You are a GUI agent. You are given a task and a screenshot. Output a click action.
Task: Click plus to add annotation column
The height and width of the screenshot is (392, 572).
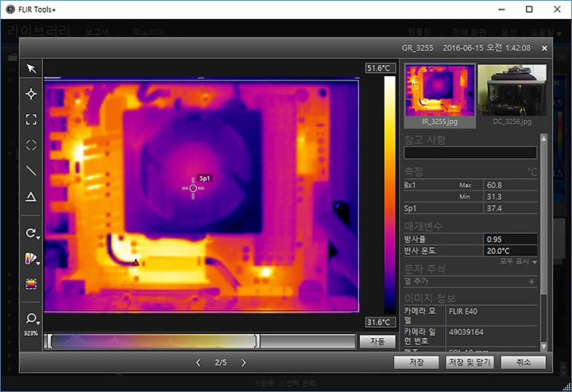pos(531,281)
